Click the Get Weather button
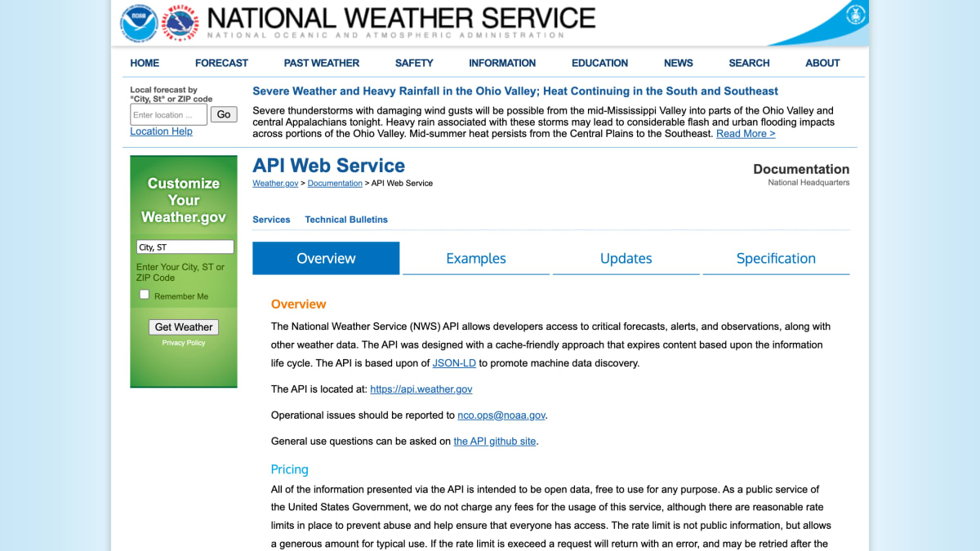This screenshot has height=551, width=980. pyautogui.click(x=184, y=327)
